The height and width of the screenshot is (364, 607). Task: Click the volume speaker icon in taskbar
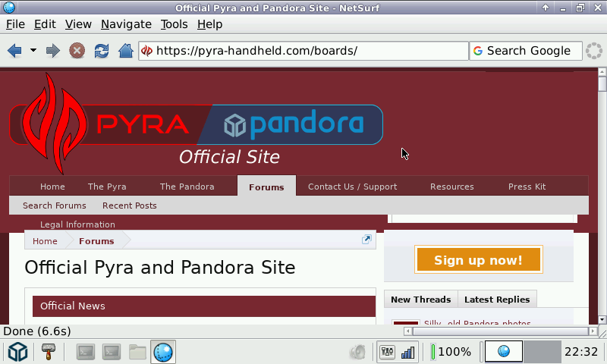357,352
